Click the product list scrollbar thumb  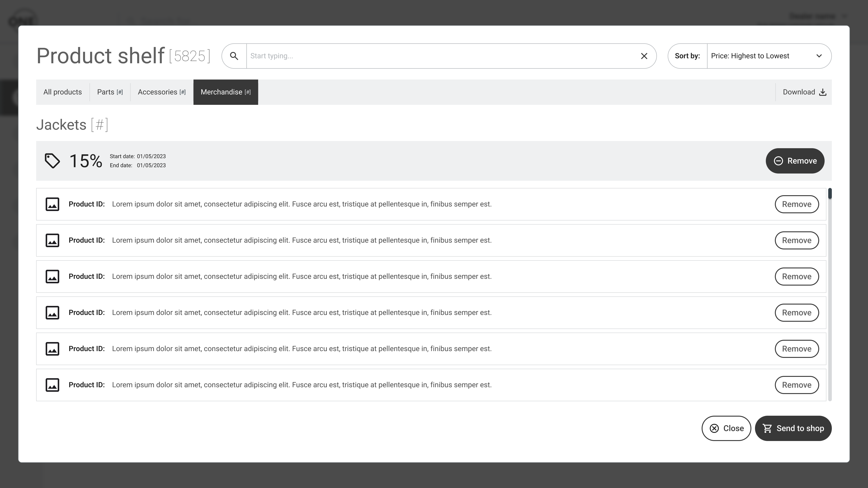[x=830, y=194]
